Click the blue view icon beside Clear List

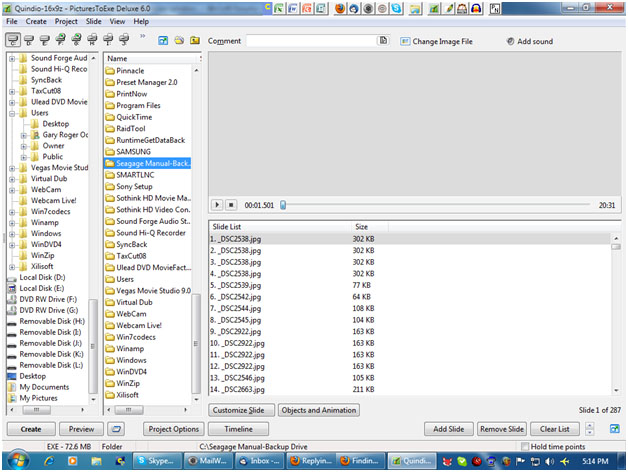(614, 429)
